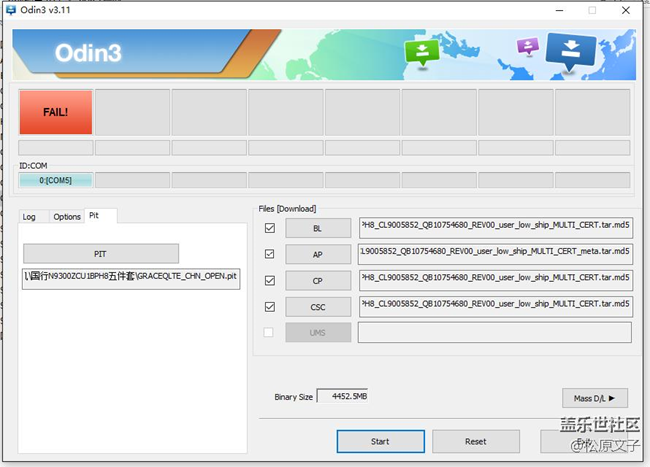Viewport: 650px width, 467px height.
Task: Uncheck the BL file checkbox
Action: pyautogui.click(x=268, y=228)
